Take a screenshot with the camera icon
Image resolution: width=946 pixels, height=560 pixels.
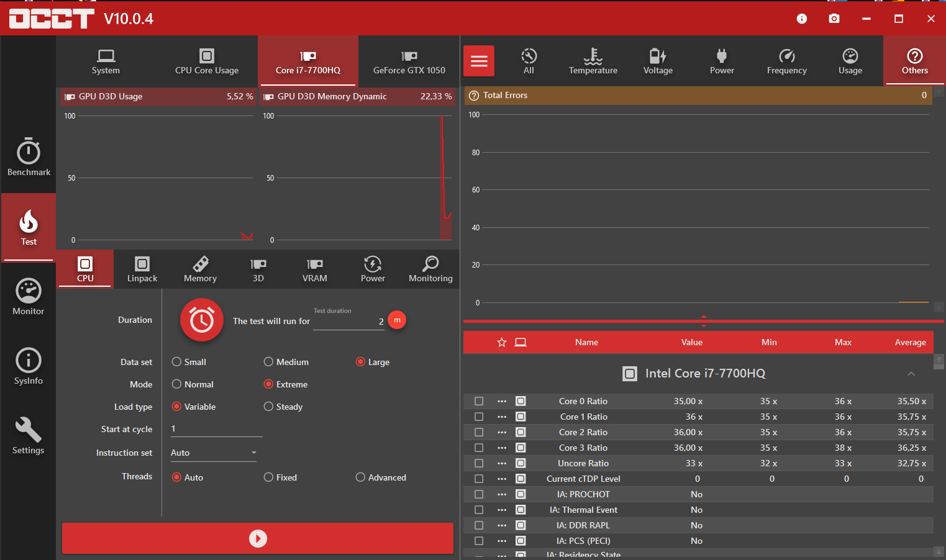pos(834,19)
